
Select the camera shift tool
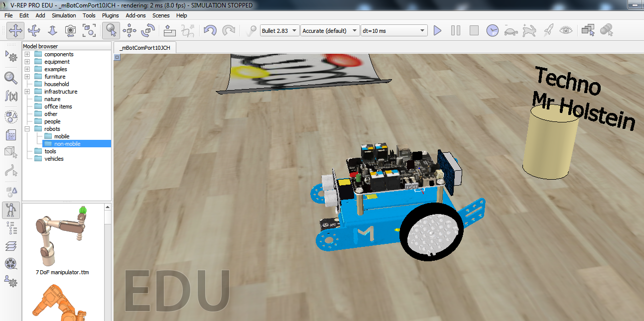[x=52, y=30]
